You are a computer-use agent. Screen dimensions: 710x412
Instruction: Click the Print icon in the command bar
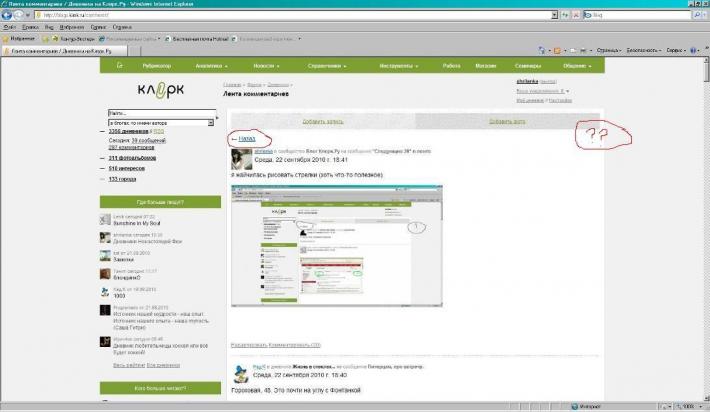(583, 51)
